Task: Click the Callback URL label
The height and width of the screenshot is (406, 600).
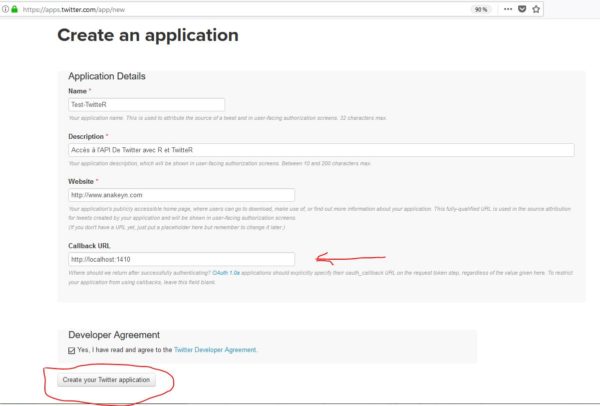Action: [x=90, y=246]
